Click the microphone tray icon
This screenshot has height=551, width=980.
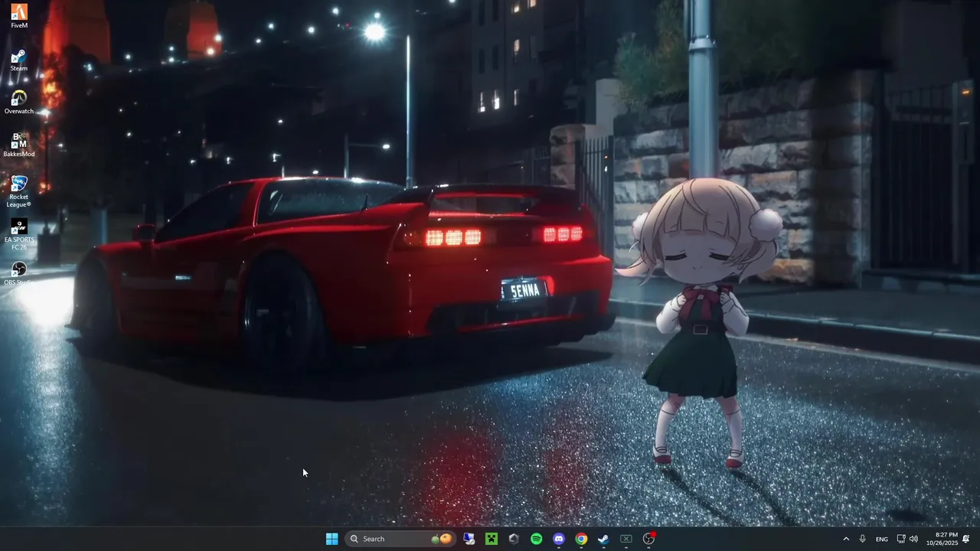point(863,539)
